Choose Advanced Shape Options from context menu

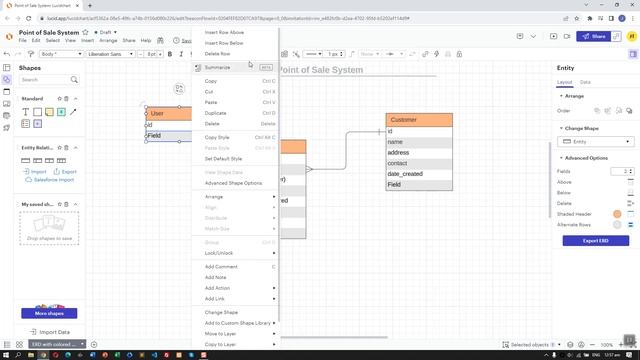pos(235,183)
